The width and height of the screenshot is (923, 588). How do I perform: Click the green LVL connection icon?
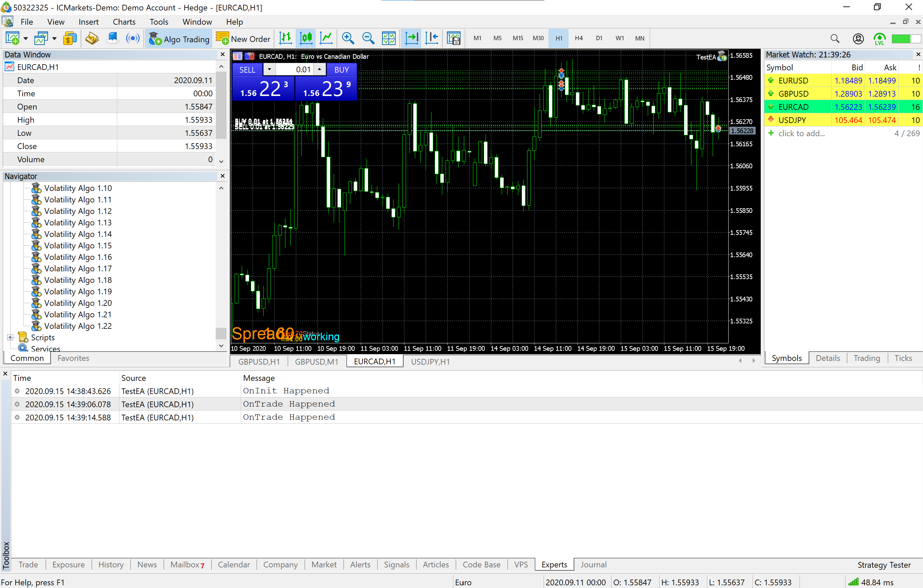[x=879, y=39]
